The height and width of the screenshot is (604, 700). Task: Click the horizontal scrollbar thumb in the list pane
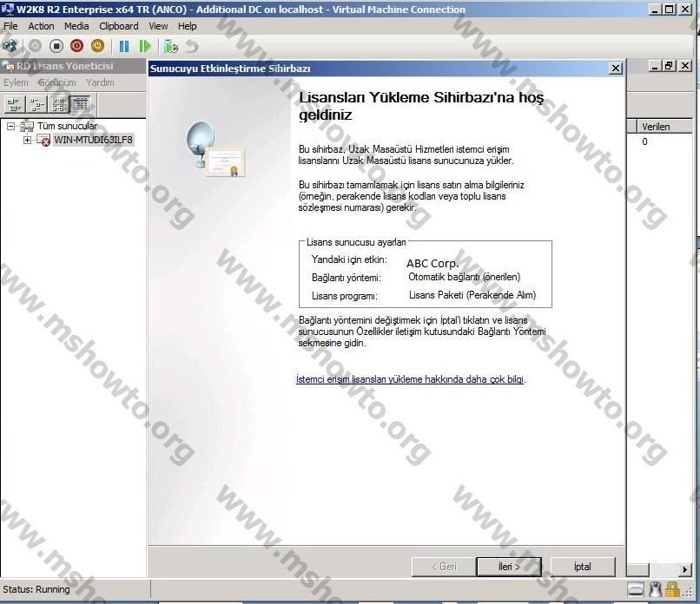(x=637, y=569)
